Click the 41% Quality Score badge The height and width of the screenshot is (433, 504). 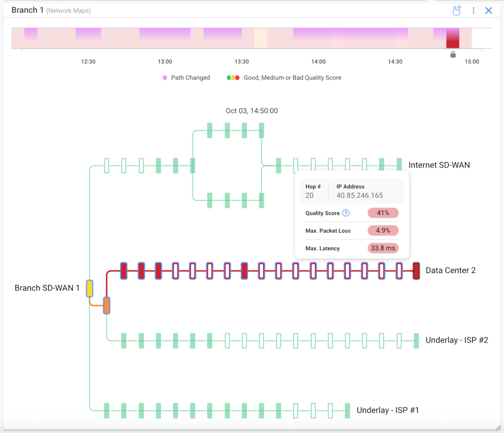383,213
